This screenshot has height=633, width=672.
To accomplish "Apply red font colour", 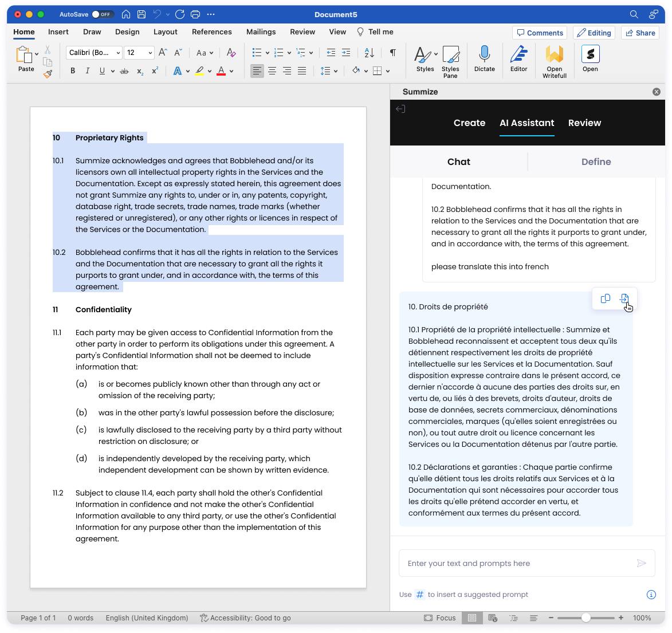I will coord(221,71).
